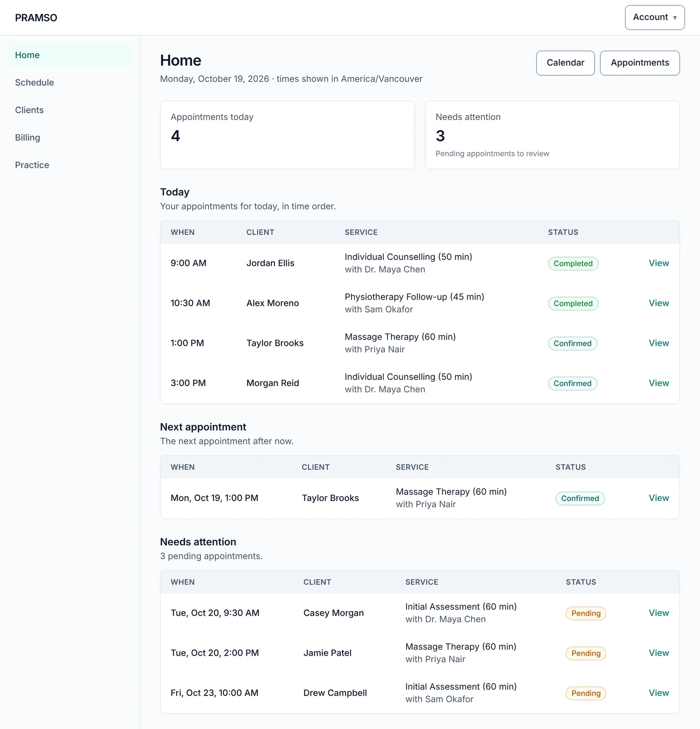
Task: Open the Needs attention summary card
Action: tap(552, 135)
